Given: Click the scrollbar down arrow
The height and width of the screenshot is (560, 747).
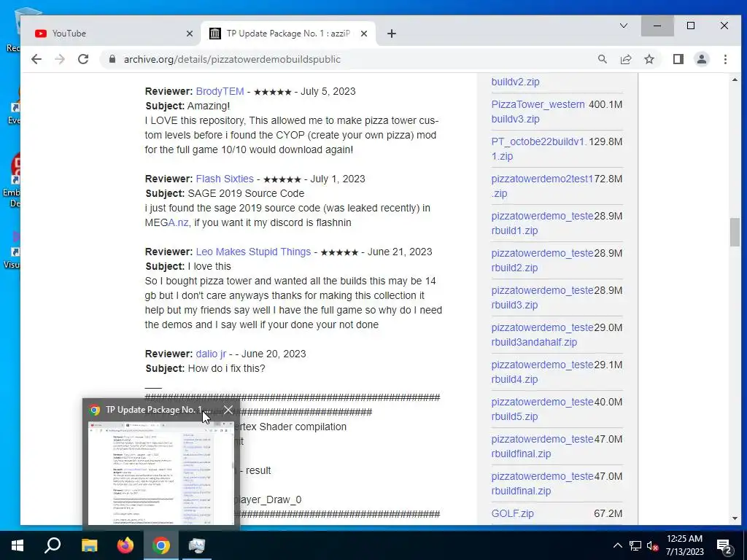Looking at the screenshot, I should 734,518.
